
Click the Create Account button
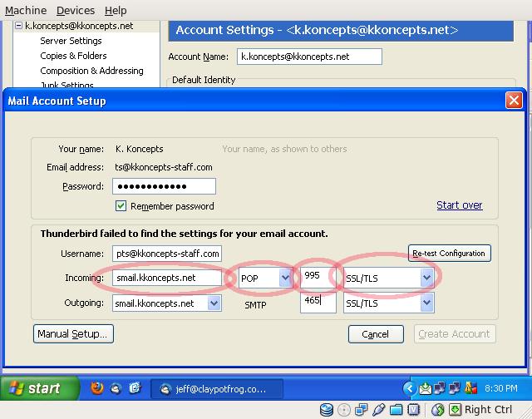(x=455, y=334)
